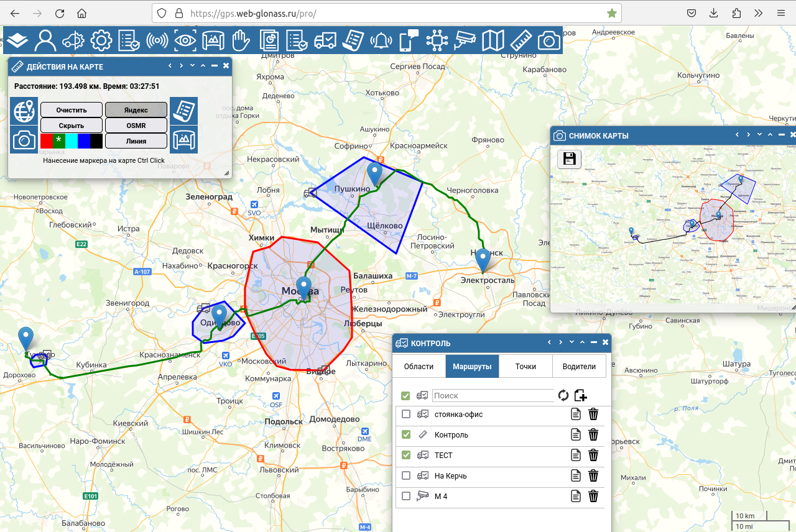Click the surveillance camera icon in toolbar

coord(465,41)
